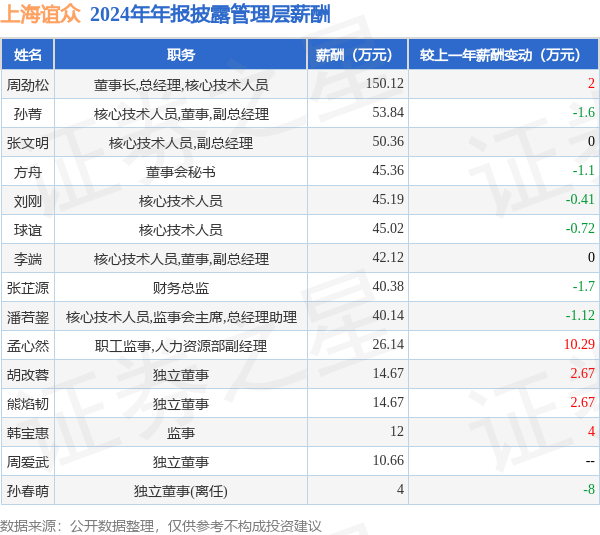
Task: Click the change value -1.12
Action: 580,316
